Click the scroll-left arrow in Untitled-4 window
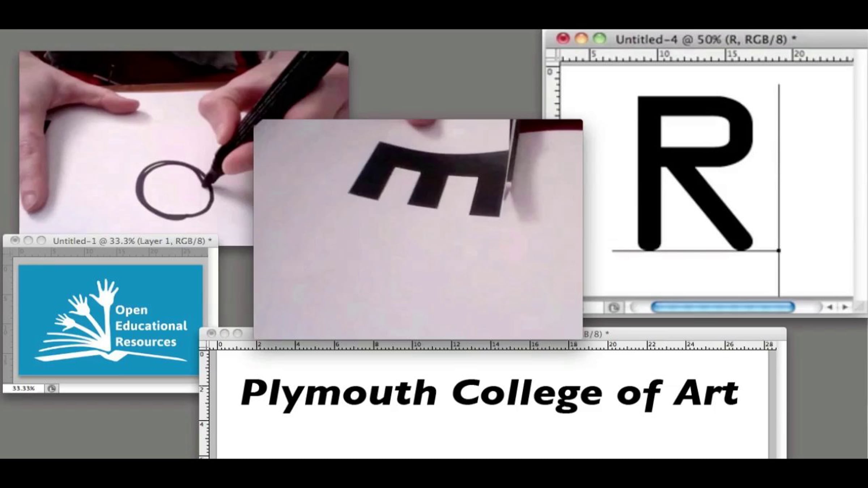Screen dimensions: 868x488 [x=830, y=307]
